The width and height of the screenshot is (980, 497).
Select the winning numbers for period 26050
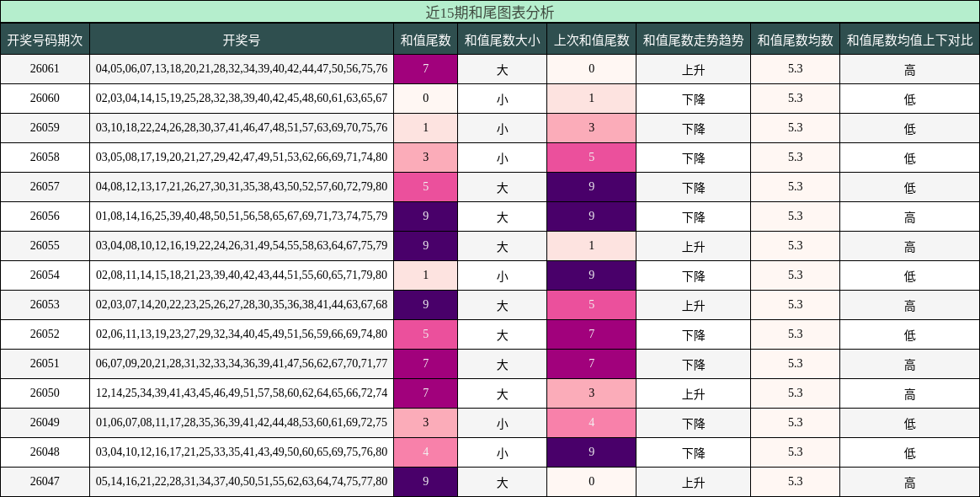tap(242, 393)
